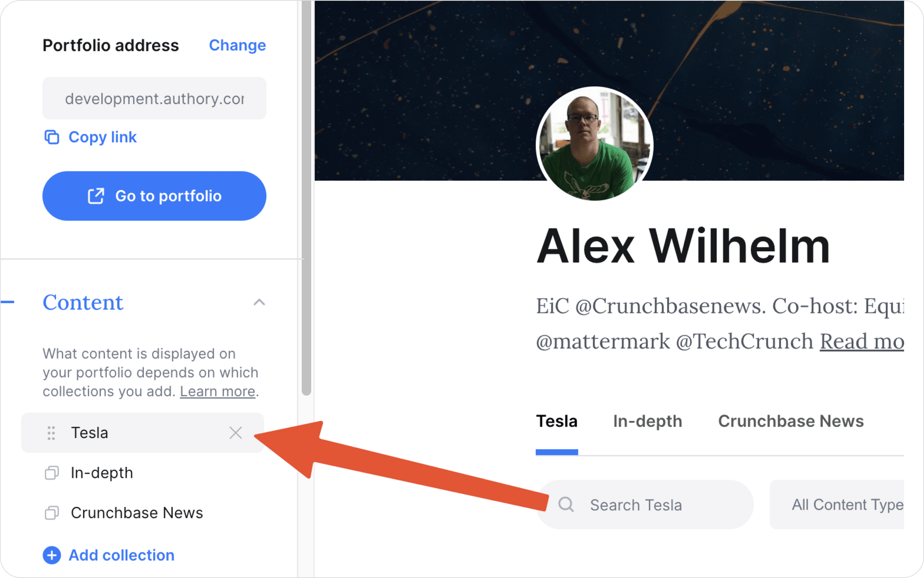The height and width of the screenshot is (578, 924).
Task: Switch to the In-depth tab
Action: coord(647,421)
